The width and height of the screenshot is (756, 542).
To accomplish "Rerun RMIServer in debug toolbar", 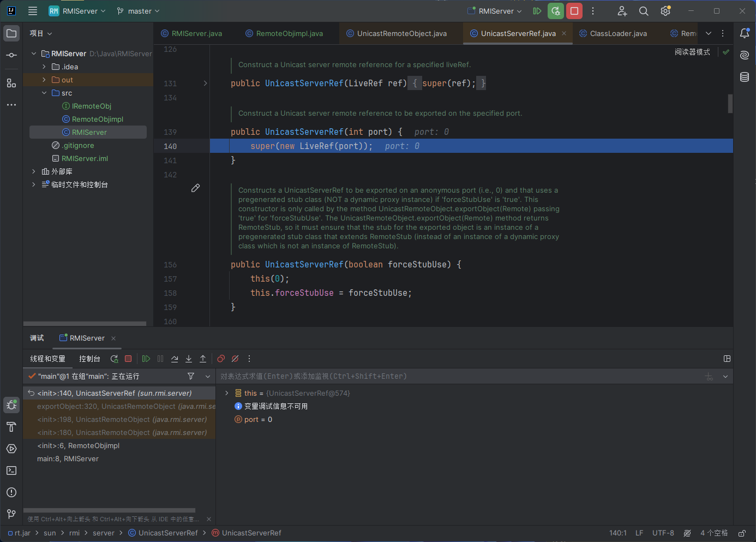I will click(x=114, y=359).
